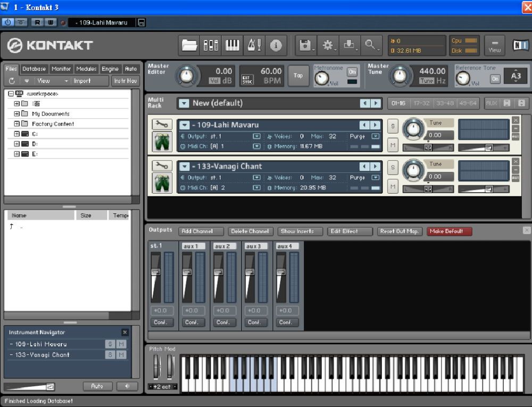The height and width of the screenshot is (407, 532).
Task: Expand the C: drive node
Action: point(16,134)
